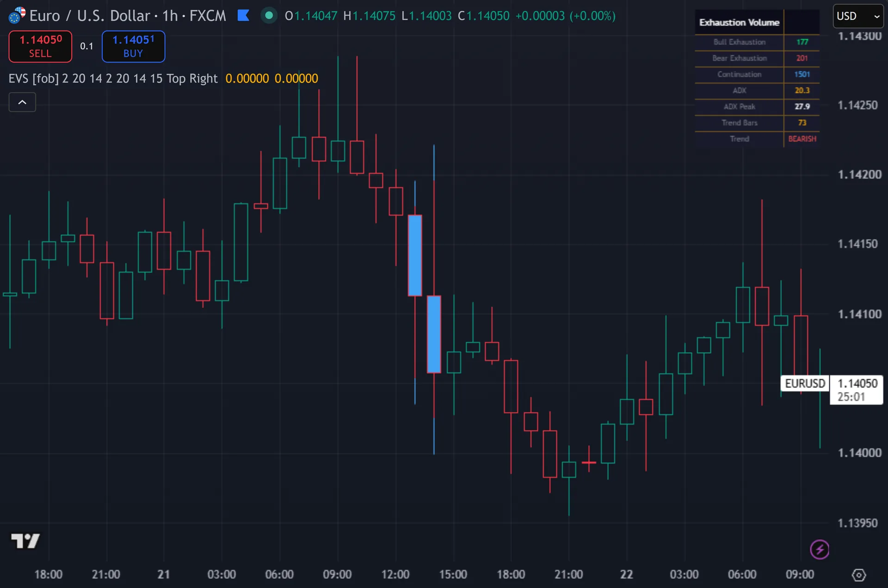Open chart settings gear icon
Screen dimensions: 888x588
click(859, 575)
